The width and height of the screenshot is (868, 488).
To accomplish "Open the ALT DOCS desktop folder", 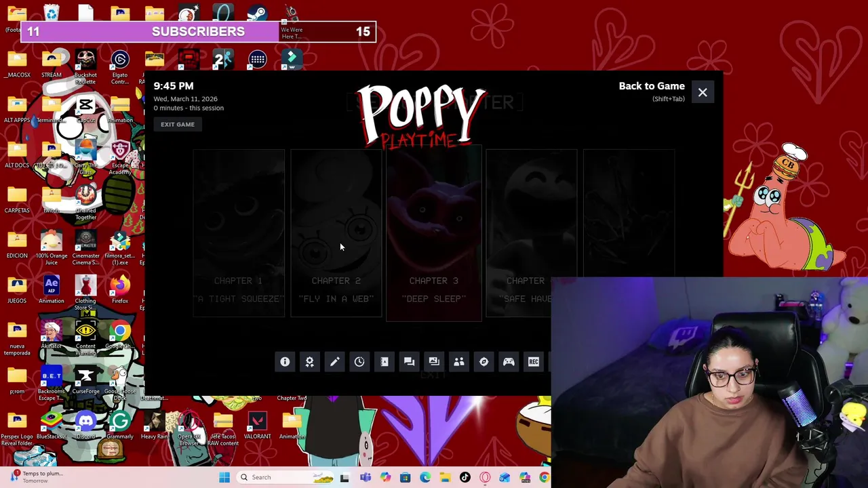I will point(17,154).
